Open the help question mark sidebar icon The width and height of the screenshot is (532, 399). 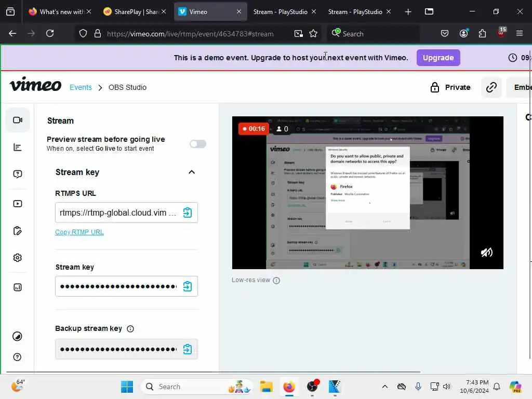point(17,357)
